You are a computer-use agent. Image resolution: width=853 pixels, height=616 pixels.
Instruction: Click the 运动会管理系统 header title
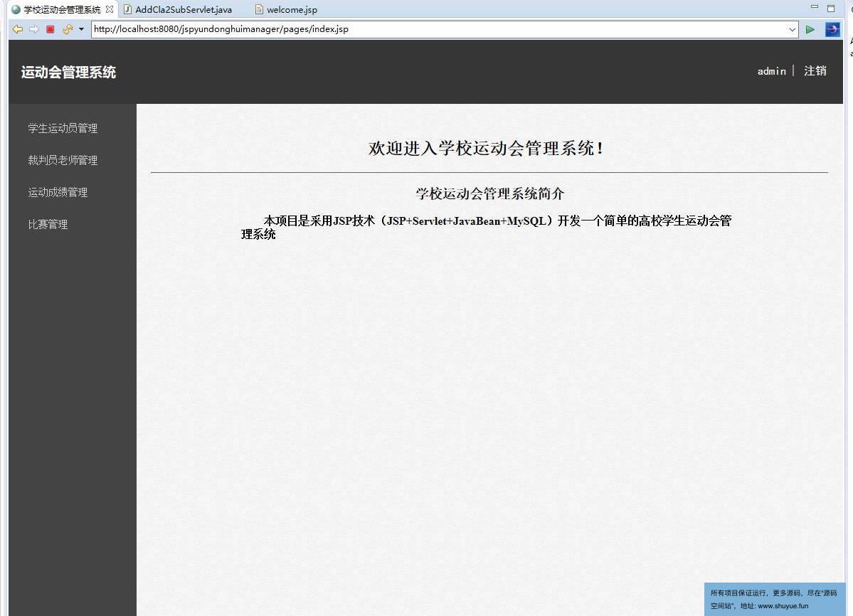point(68,73)
